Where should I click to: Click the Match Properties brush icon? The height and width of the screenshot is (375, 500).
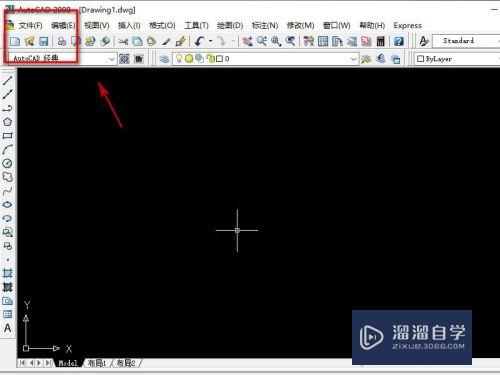point(166,41)
